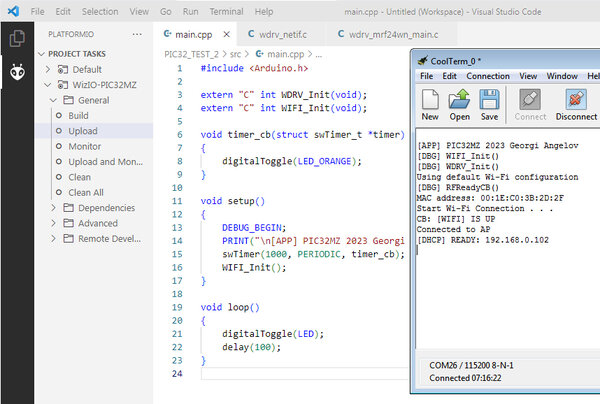Open the Explorer view in activity bar

click(17, 38)
